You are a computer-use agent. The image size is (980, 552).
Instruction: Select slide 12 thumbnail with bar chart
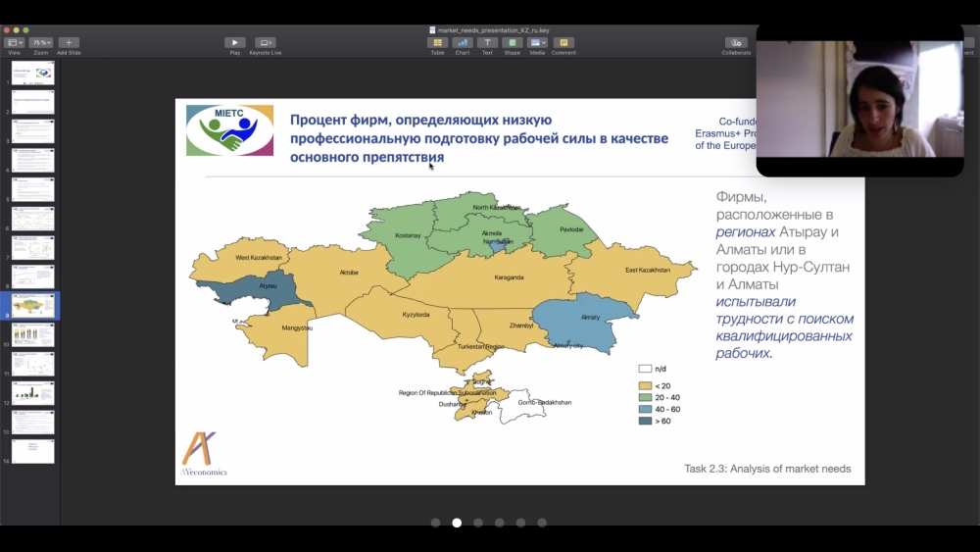(32, 393)
